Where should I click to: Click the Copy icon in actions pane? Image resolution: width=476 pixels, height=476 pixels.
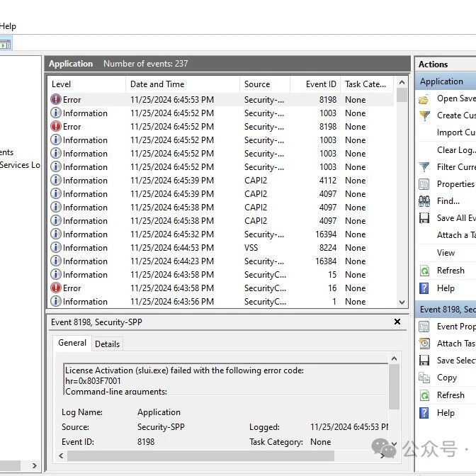tap(424, 378)
